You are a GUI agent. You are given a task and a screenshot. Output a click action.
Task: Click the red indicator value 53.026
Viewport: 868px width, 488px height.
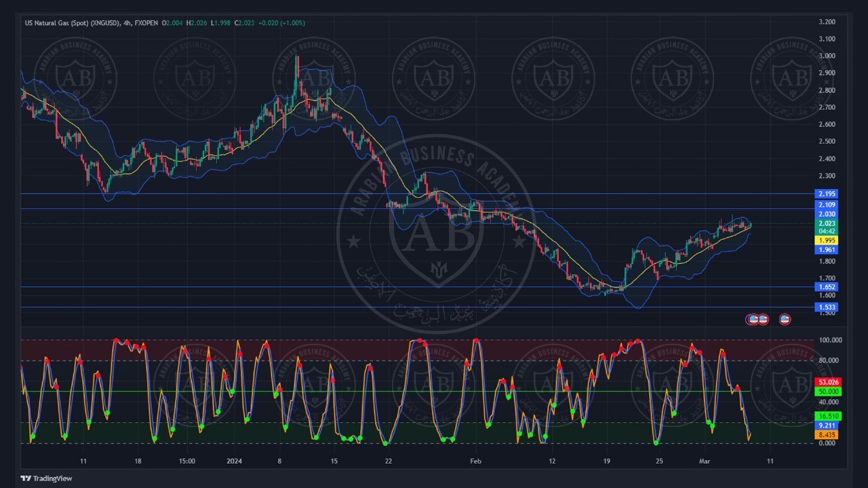[x=829, y=382]
